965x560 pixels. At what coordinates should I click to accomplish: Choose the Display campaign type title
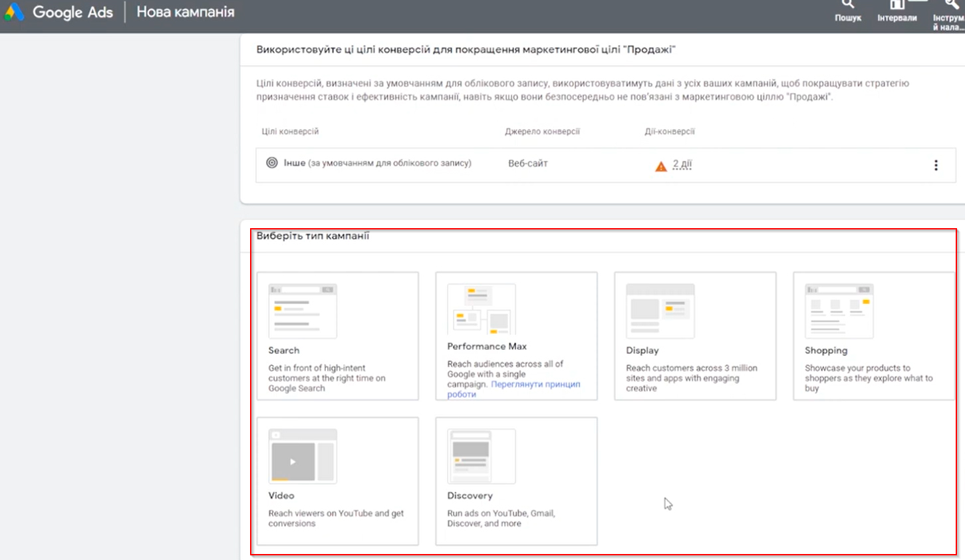642,350
